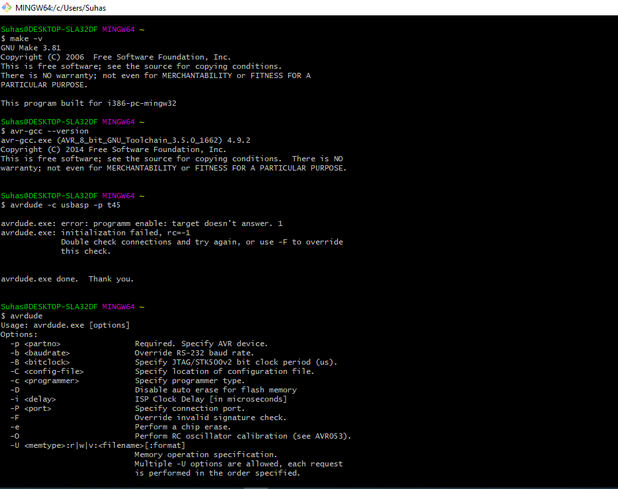Click the MINGW64:/c/Users/Suhas window title
The width and height of the screenshot is (618, 489).
coord(60,8)
